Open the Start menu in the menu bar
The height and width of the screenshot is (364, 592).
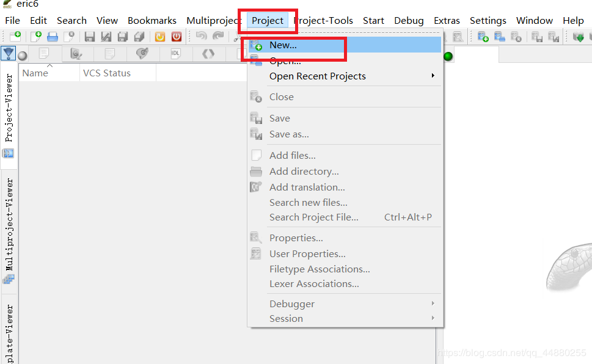coord(373,20)
